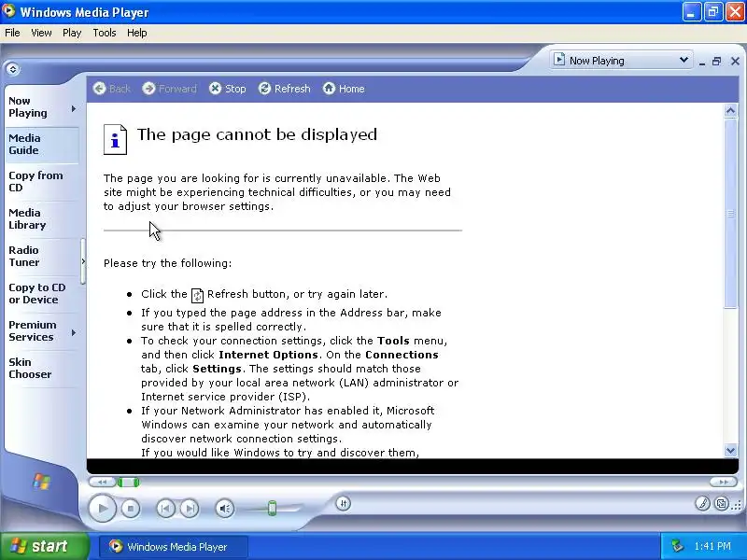747x560 pixels.
Task: Click the Previous track button
Action: coord(165,509)
